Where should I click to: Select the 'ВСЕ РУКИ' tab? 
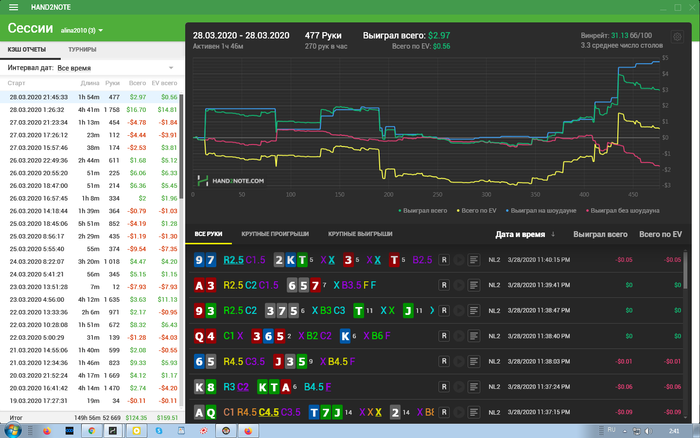tap(208, 234)
